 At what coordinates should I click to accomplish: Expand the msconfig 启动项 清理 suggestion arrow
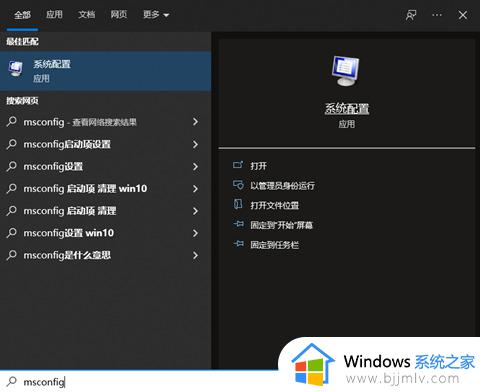[196, 211]
